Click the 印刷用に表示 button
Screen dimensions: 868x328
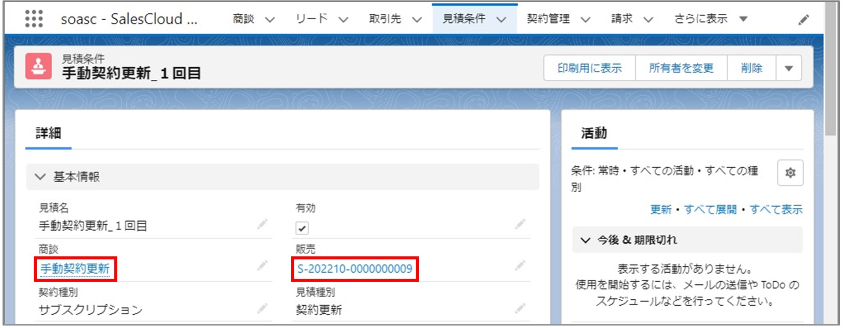tap(590, 68)
